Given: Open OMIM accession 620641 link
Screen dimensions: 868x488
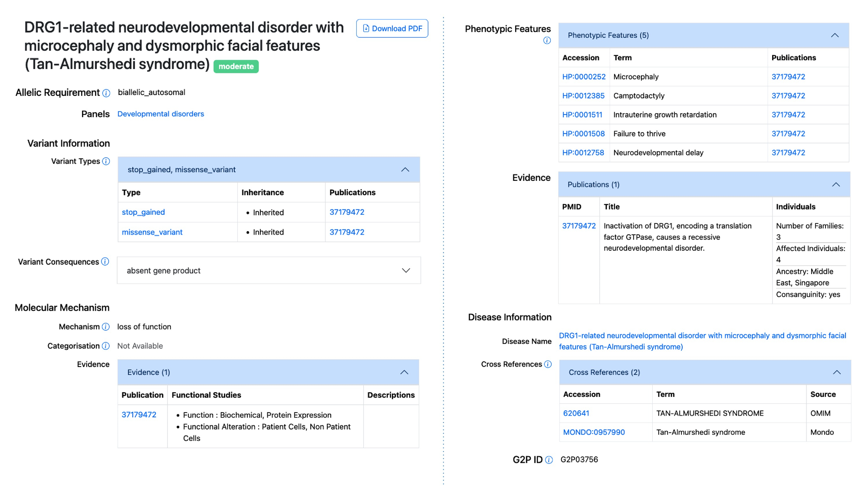Looking at the screenshot, I should click(576, 413).
